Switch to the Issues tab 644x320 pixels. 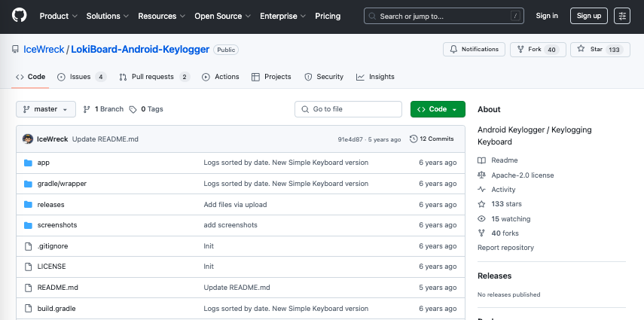pos(82,77)
